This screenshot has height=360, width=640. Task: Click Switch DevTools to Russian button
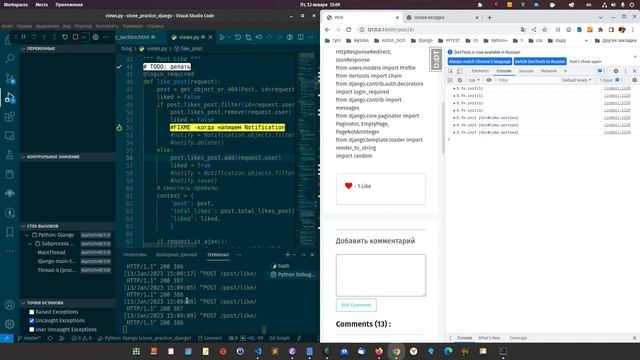(x=540, y=61)
